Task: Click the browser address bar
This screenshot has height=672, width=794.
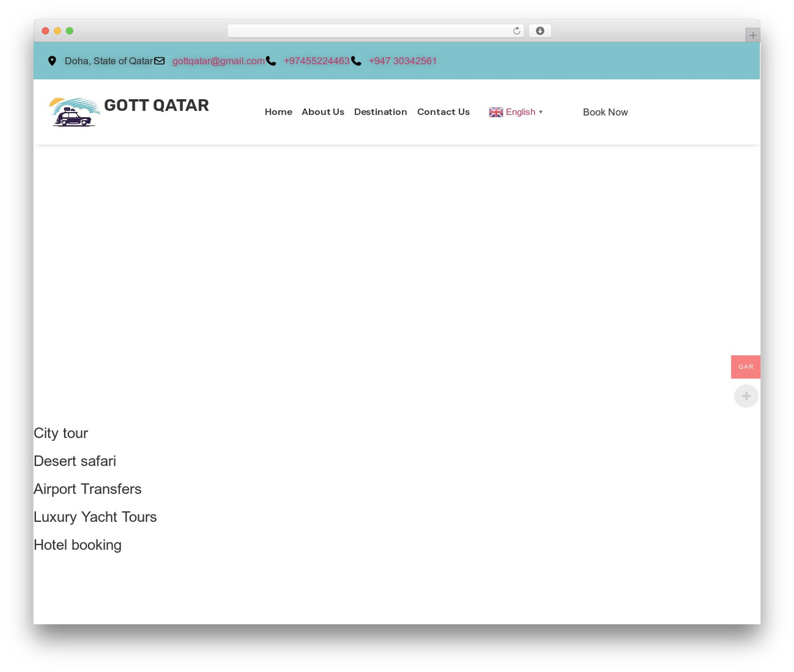Action: click(x=376, y=31)
